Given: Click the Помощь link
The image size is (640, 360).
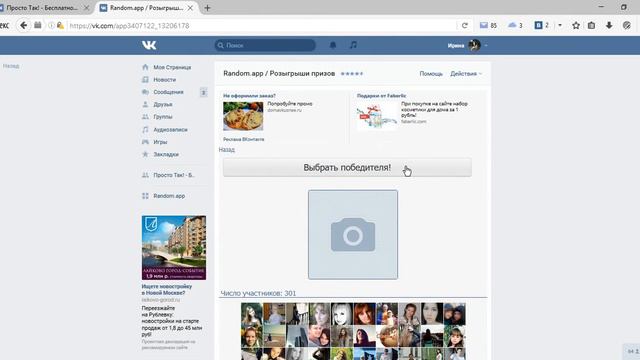Looking at the screenshot, I should [x=431, y=73].
